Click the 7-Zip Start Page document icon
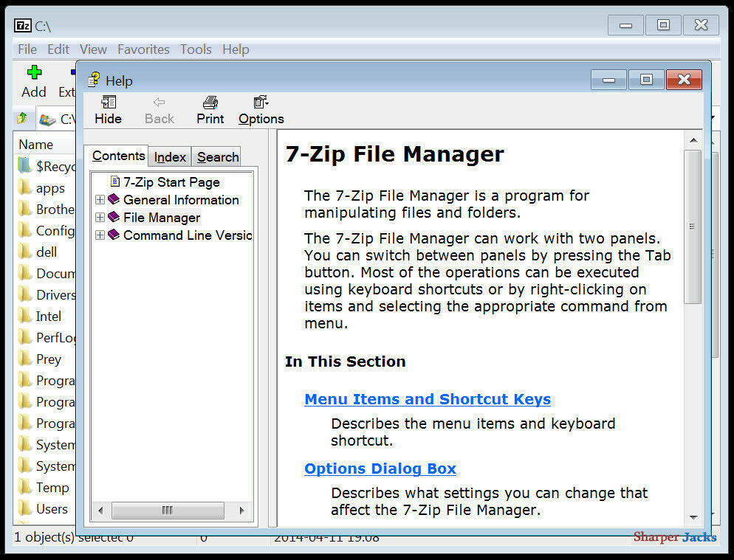The height and width of the screenshot is (560, 734). [114, 181]
